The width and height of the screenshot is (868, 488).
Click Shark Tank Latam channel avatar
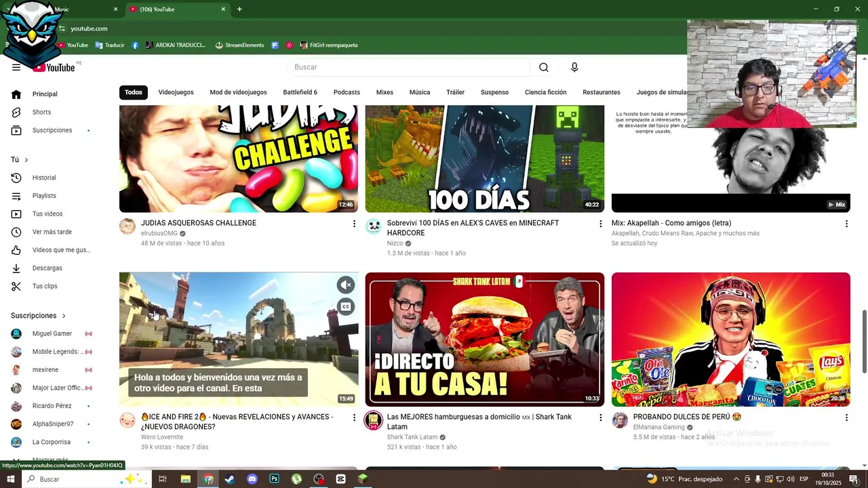pyautogui.click(x=374, y=420)
